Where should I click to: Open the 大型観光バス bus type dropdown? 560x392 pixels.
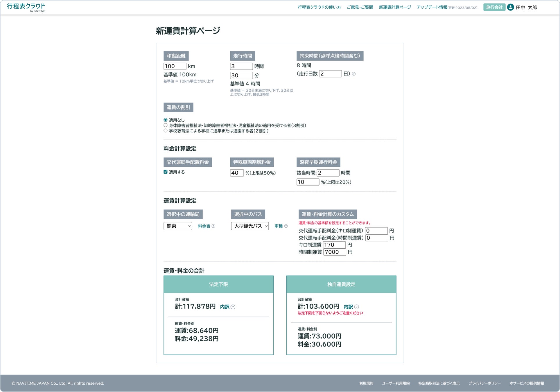[x=250, y=226]
